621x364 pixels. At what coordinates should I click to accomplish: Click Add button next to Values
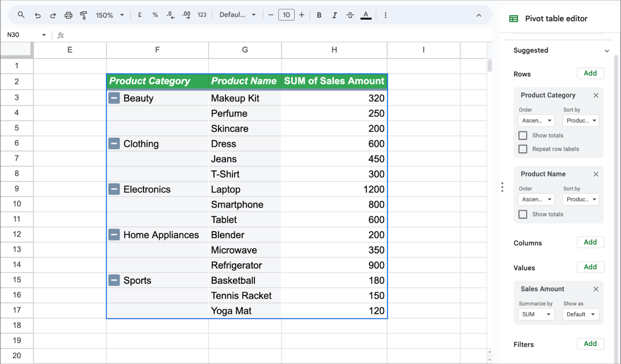pyautogui.click(x=590, y=267)
